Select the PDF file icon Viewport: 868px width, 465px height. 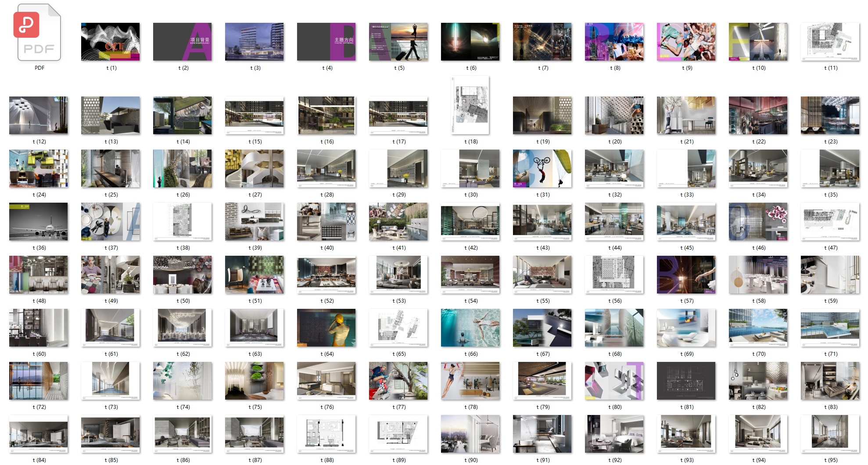click(39, 33)
